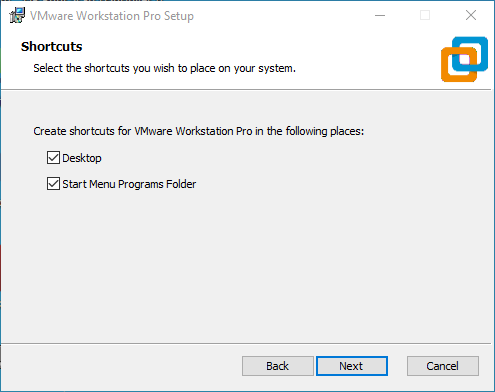Return to the previous page with Back
495x392 pixels.
coord(278,366)
